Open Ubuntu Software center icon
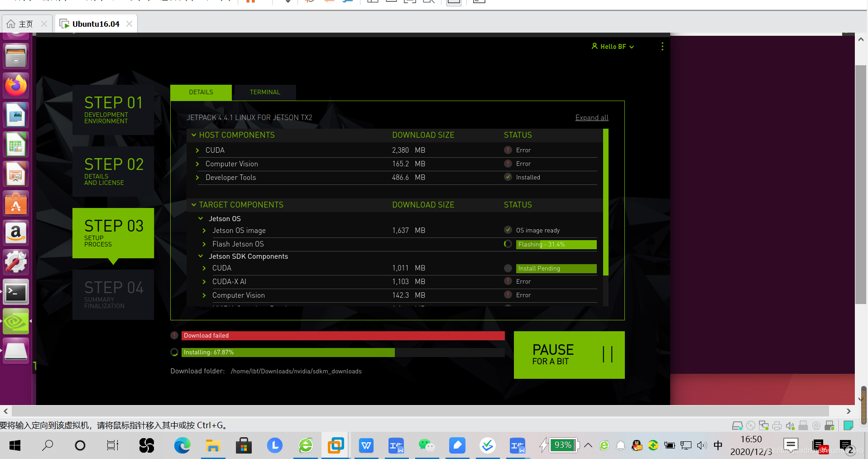 tap(16, 203)
